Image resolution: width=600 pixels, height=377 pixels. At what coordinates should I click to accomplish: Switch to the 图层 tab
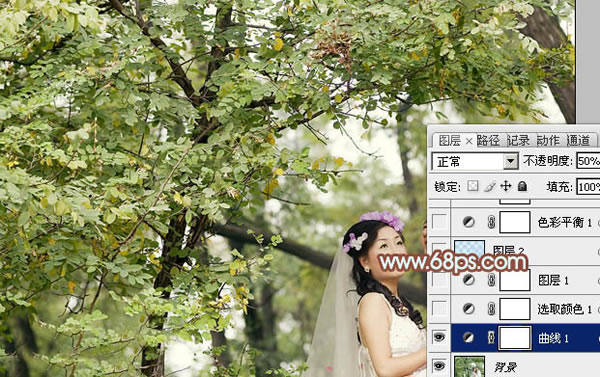(450, 141)
